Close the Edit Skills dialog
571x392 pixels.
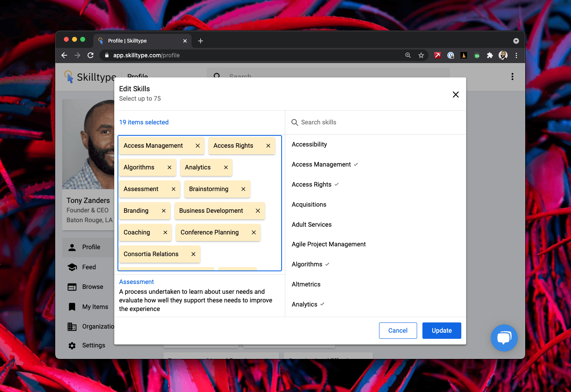click(456, 95)
